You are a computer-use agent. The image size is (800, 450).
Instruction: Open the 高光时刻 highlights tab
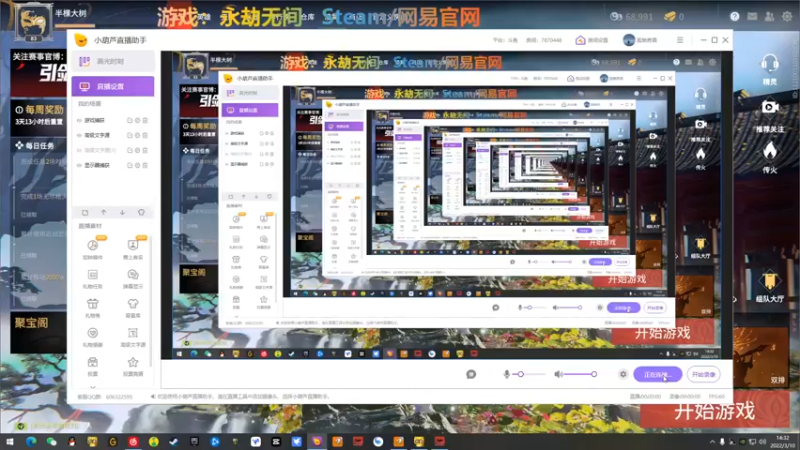pyautogui.click(x=113, y=61)
